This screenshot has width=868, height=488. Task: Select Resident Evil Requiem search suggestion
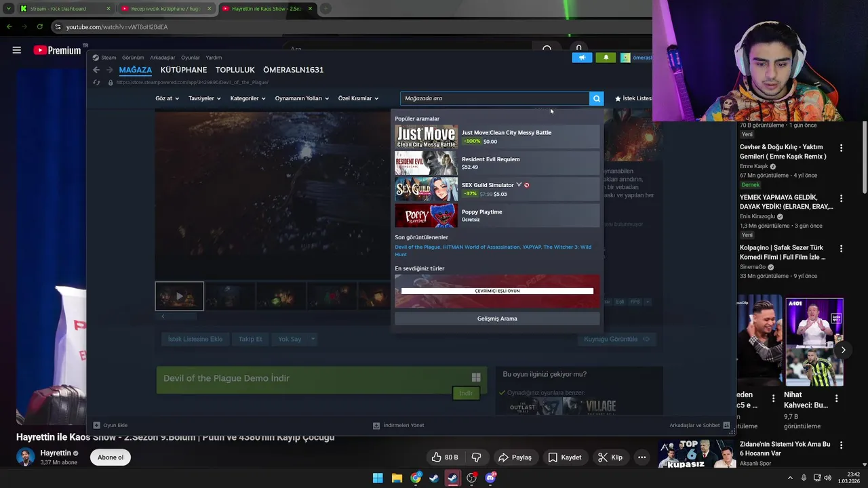click(497, 163)
